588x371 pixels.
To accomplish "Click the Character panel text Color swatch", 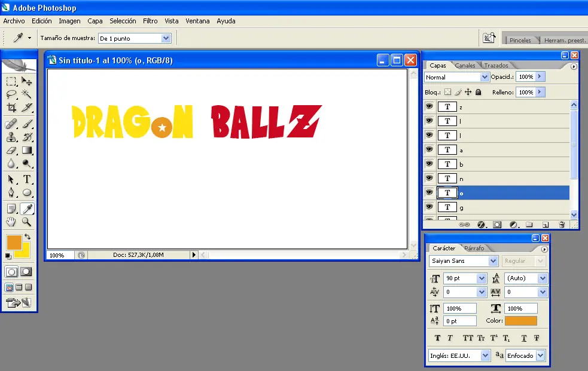I will tap(521, 321).
